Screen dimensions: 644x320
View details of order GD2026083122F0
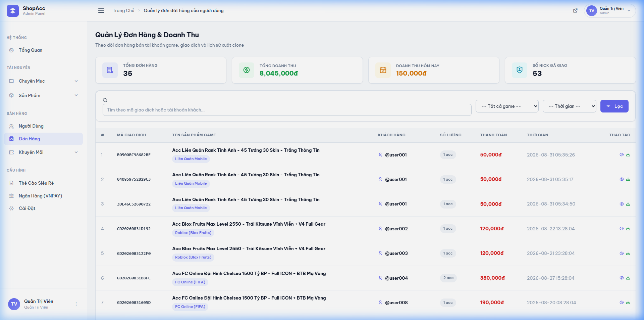pos(622,254)
